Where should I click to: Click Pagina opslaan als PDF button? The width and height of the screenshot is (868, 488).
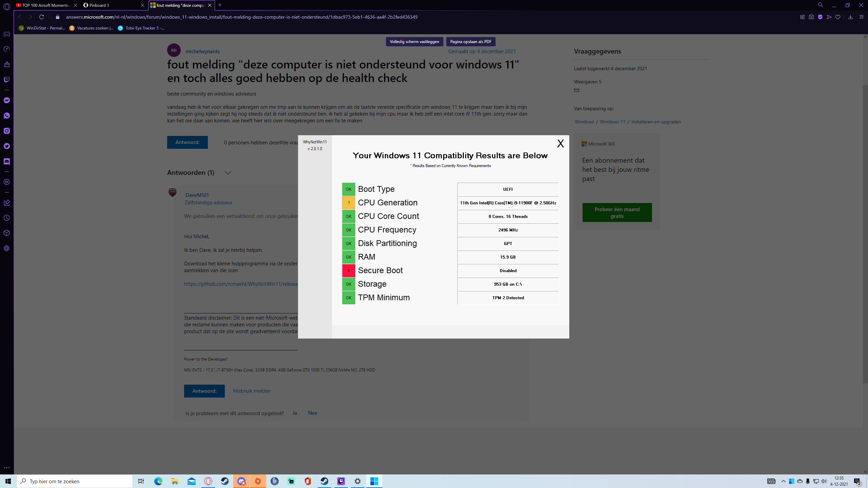tap(471, 42)
